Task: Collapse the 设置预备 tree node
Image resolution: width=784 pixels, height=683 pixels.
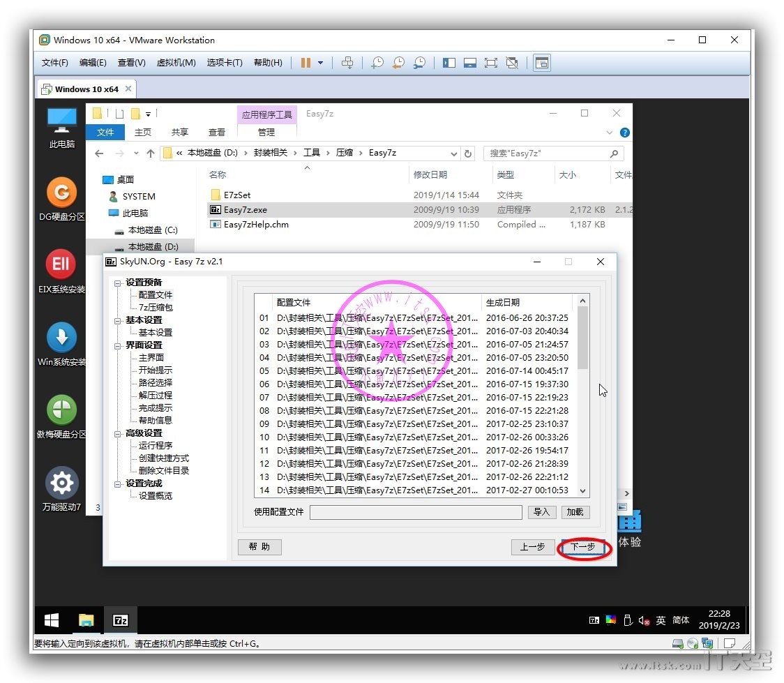Action: click(x=117, y=283)
